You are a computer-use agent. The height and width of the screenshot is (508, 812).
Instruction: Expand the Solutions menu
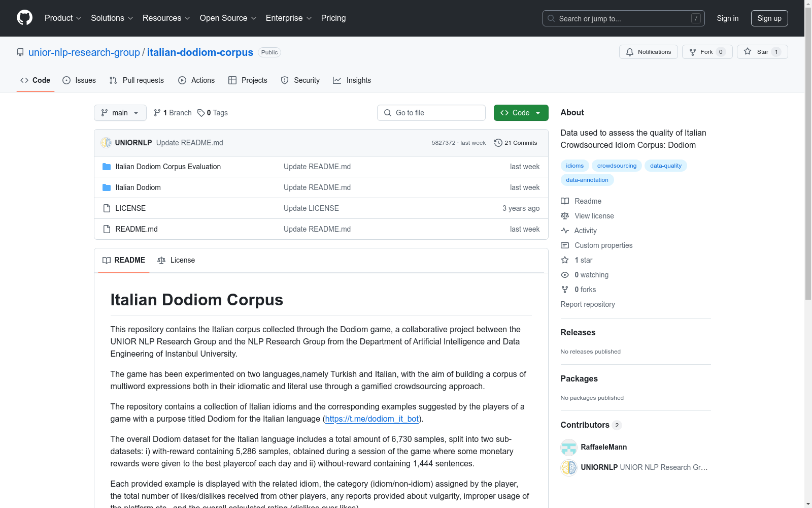pyautogui.click(x=112, y=18)
